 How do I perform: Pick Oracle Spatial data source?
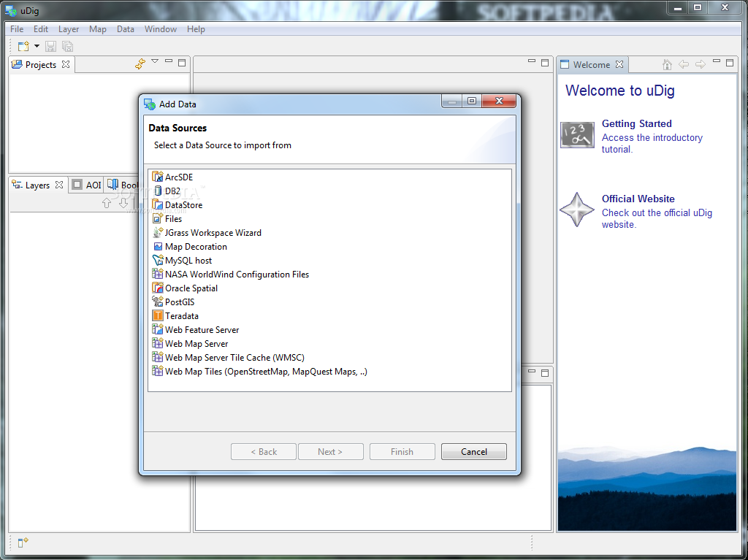tap(185, 288)
